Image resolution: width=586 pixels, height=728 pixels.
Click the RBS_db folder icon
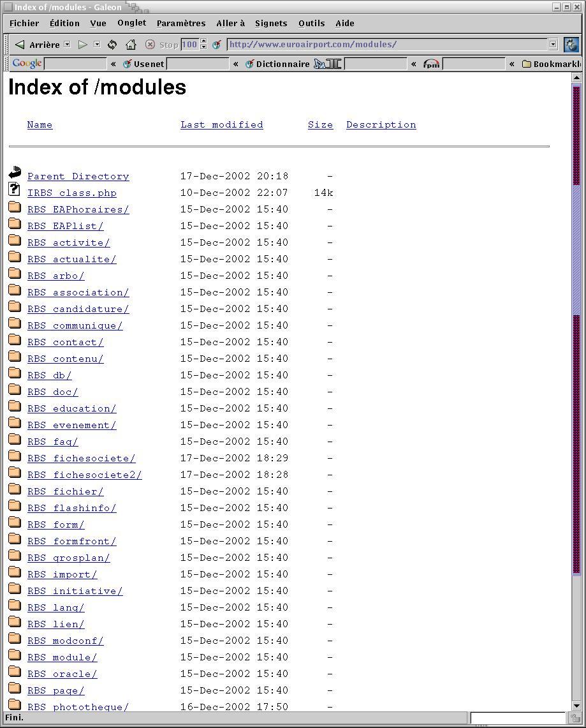(x=15, y=373)
